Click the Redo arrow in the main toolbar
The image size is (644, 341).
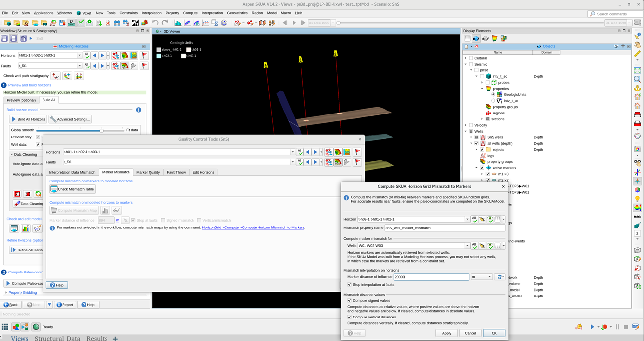pyautogui.click(x=165, y=23)
